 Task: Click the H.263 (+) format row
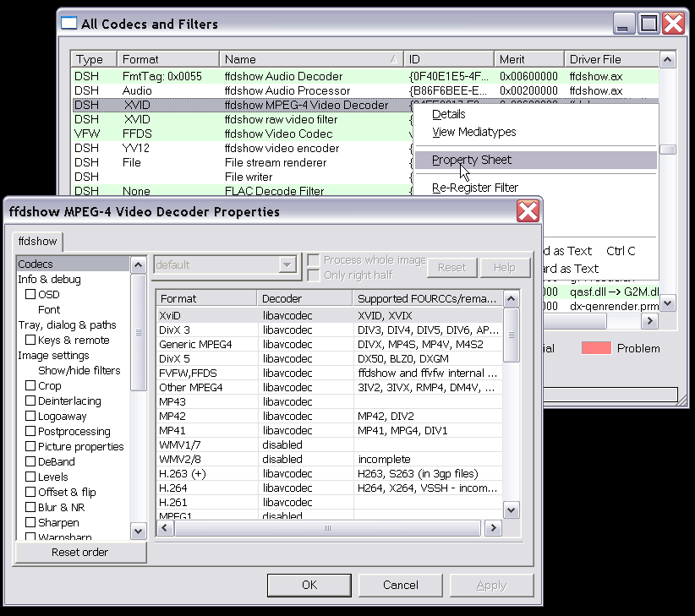[330, 473]
